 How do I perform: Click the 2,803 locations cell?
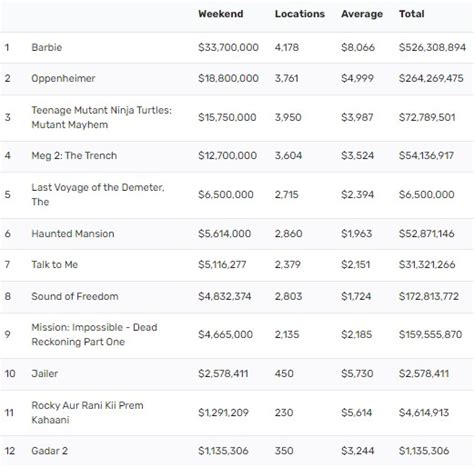tap(288, 296)
